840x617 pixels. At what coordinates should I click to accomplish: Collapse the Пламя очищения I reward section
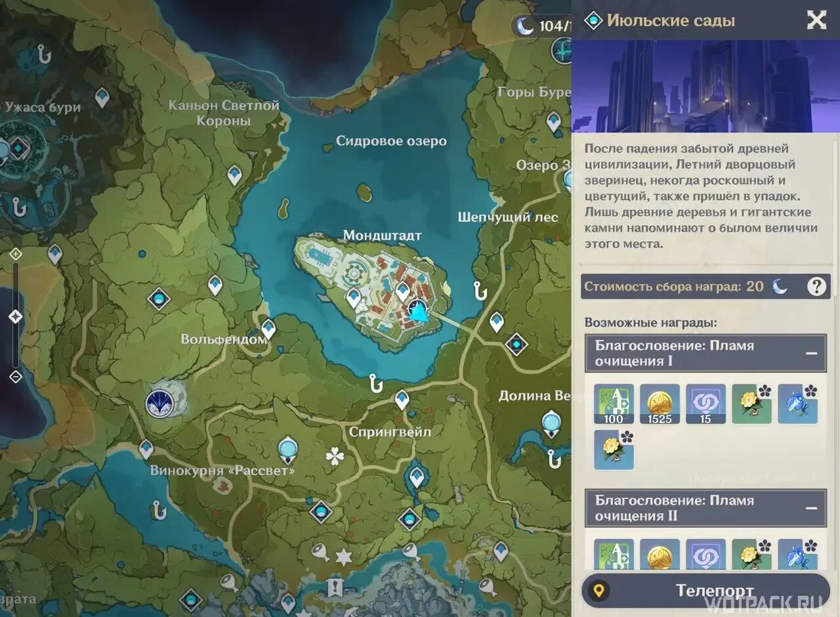(x=812, y=353)
